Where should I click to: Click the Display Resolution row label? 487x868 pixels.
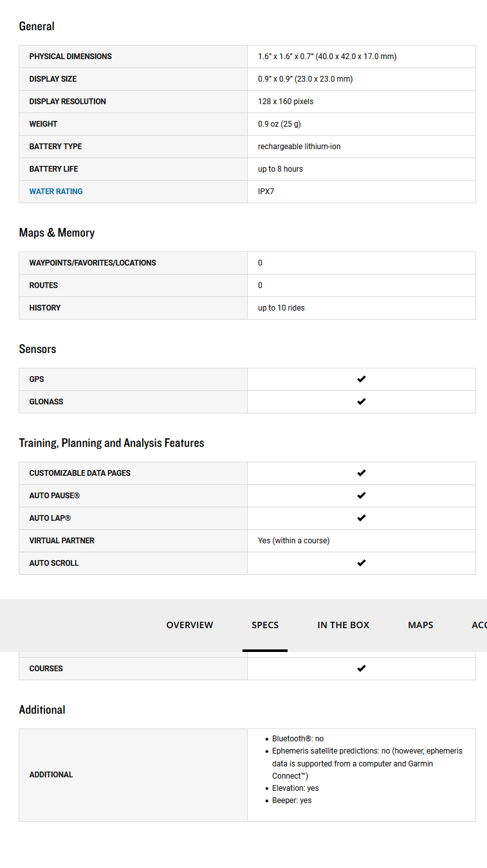pos(68,102)
